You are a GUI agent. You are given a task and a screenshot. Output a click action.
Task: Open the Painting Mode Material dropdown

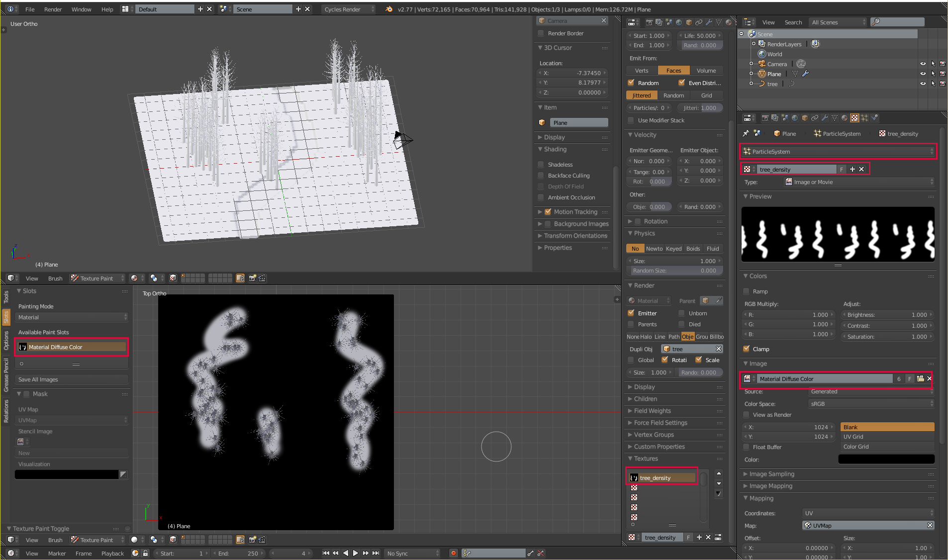coord(72,317)
